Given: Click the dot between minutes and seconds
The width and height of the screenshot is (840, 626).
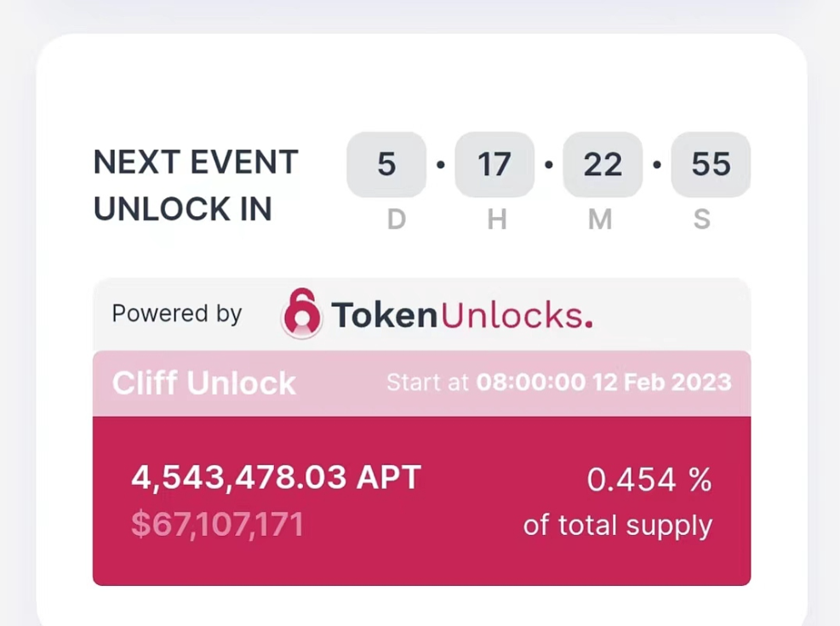Looking at the screenshot, I should (x=657, y=164).
